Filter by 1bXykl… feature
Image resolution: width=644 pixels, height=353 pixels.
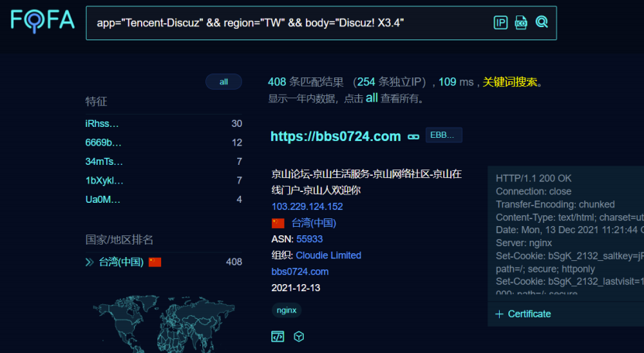[x=105, y=180]
